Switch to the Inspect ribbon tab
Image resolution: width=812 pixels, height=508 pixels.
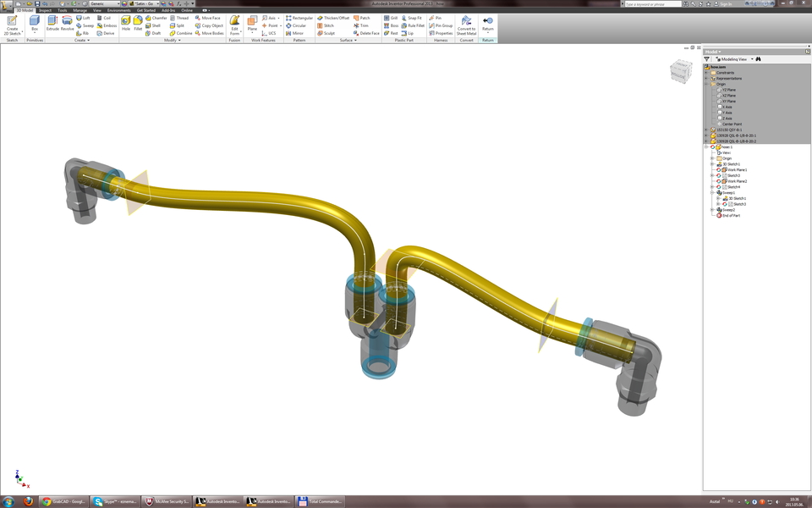tap(45, 10)
